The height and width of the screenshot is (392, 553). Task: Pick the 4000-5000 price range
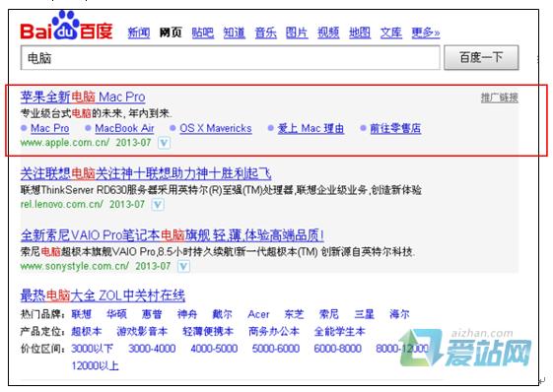tap(214, 349)
